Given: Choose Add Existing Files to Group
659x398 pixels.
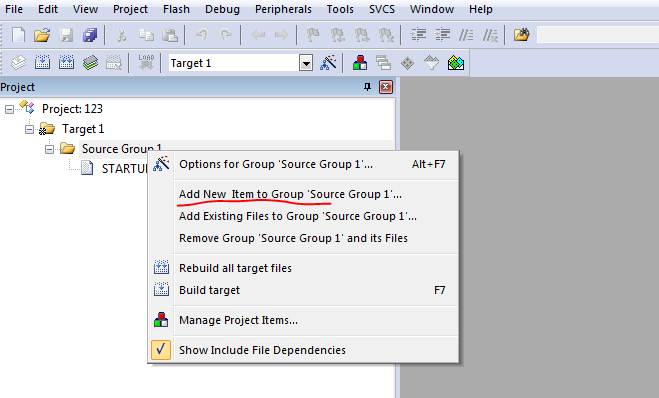Looking at the screenshot, I should 304,216.
